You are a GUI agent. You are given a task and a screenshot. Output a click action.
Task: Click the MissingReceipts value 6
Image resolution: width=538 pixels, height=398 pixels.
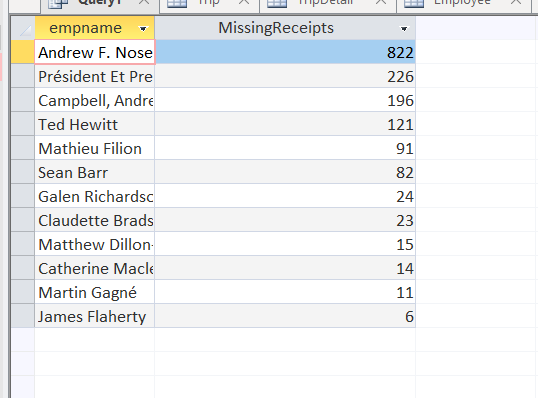285,316
